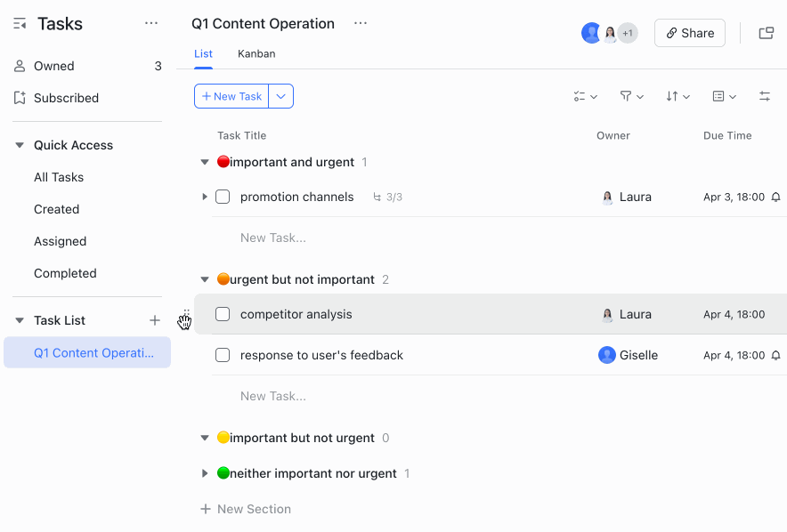Open the New Task dropdown arrow
The height and width of the screenshot is (532, 787).
click(x=280, y=95)
